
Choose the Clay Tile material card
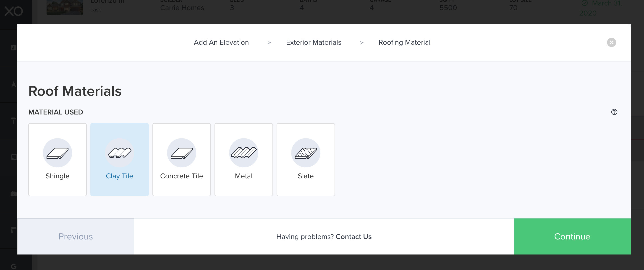tap(119, 159)
